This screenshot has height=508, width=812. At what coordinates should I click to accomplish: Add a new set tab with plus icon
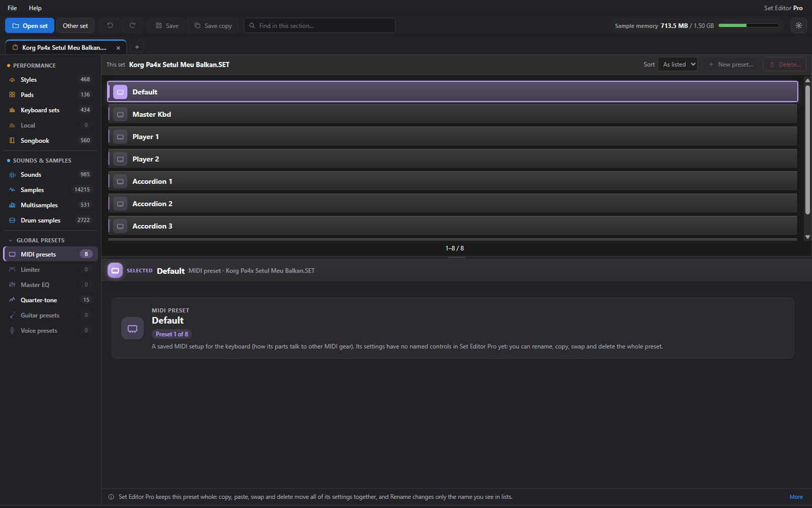[x=137, y=47]
